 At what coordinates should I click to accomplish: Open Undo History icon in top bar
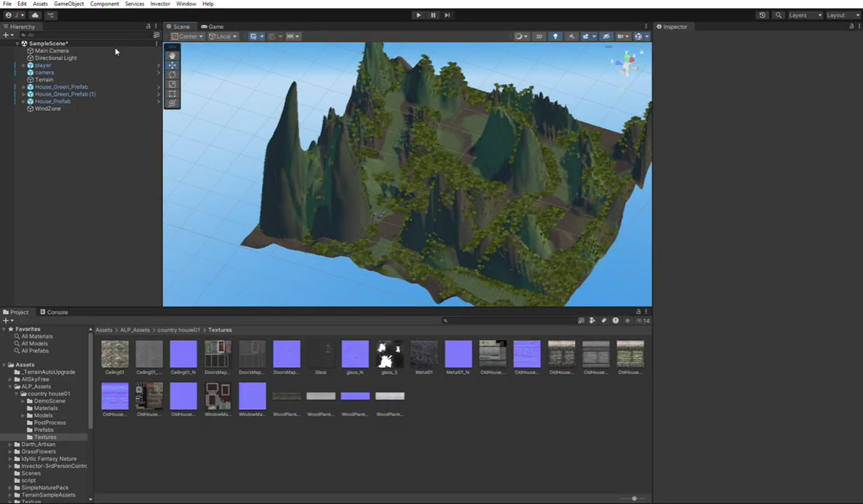(762, 15)
